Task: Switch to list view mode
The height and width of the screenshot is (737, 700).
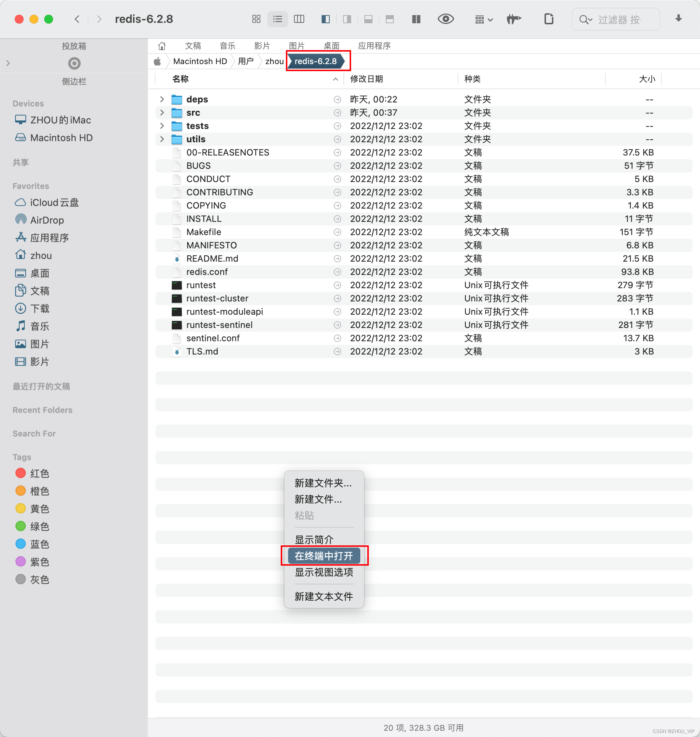Action: pos(278,19)
